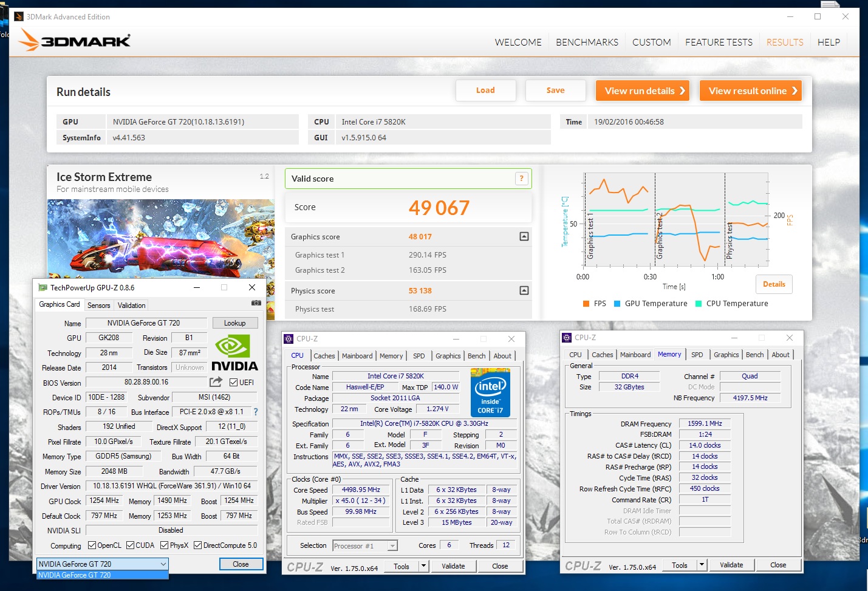
Task: Open the HELP section
Action: tap(829, 43)
